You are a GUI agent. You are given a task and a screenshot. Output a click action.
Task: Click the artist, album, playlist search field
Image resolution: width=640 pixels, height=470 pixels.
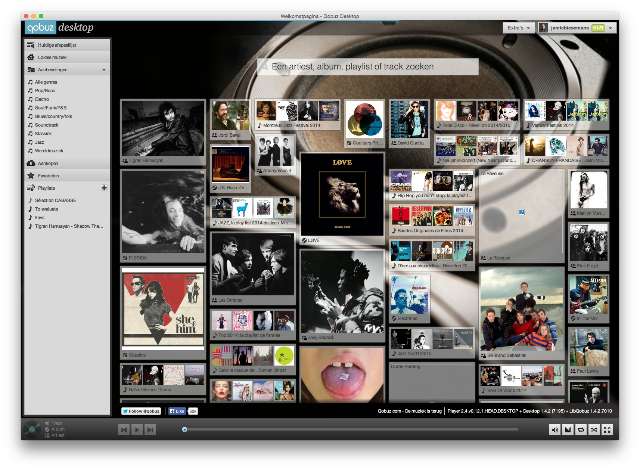coord(367,67)
